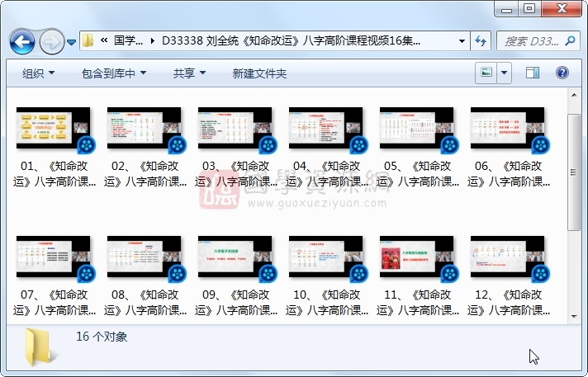
Task: Open the 包含到库中 menu
Action: click(114, 73)
